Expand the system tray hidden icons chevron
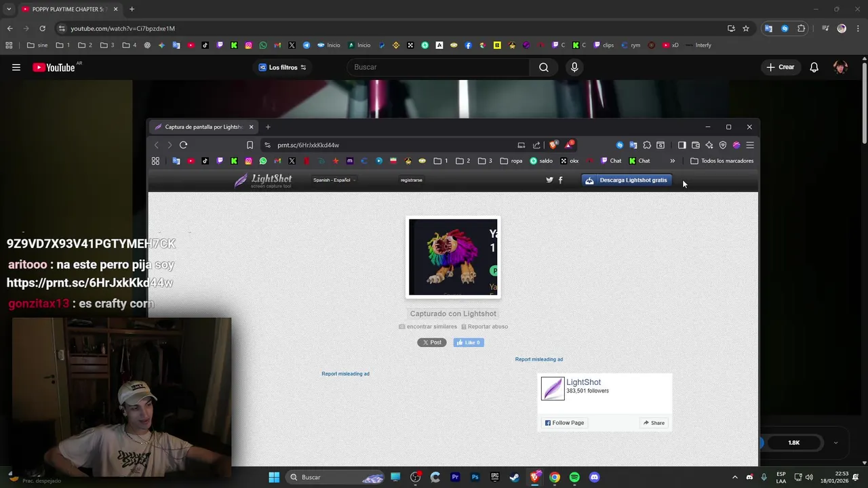The width and height of the screenshot is (868, 488). [734, 477]
